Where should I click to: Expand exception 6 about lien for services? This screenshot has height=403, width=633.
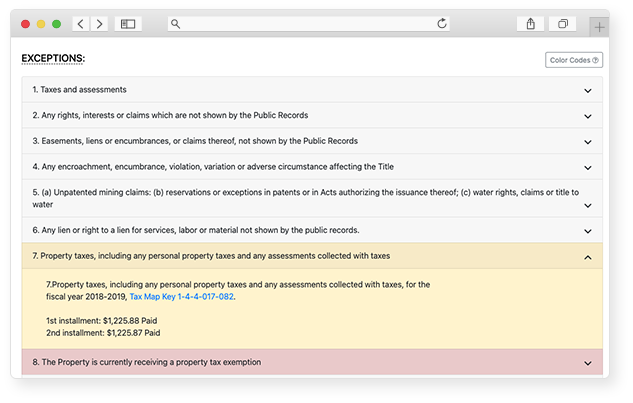588,230
